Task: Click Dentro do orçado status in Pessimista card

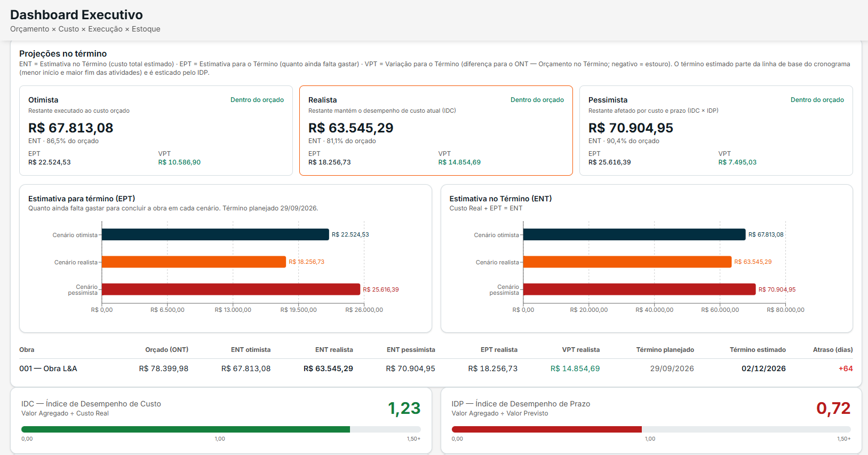Action: pyautogui.click(x=817, y=100)
